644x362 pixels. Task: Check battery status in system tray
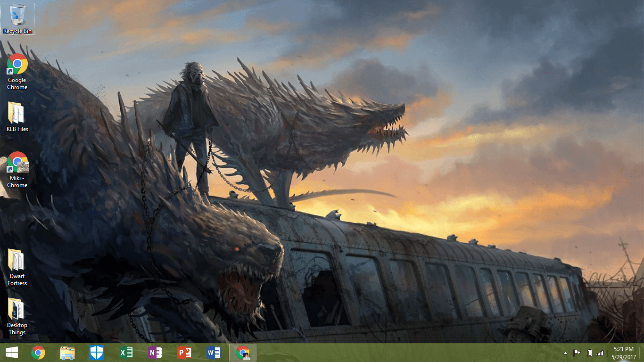pos(589,353)
